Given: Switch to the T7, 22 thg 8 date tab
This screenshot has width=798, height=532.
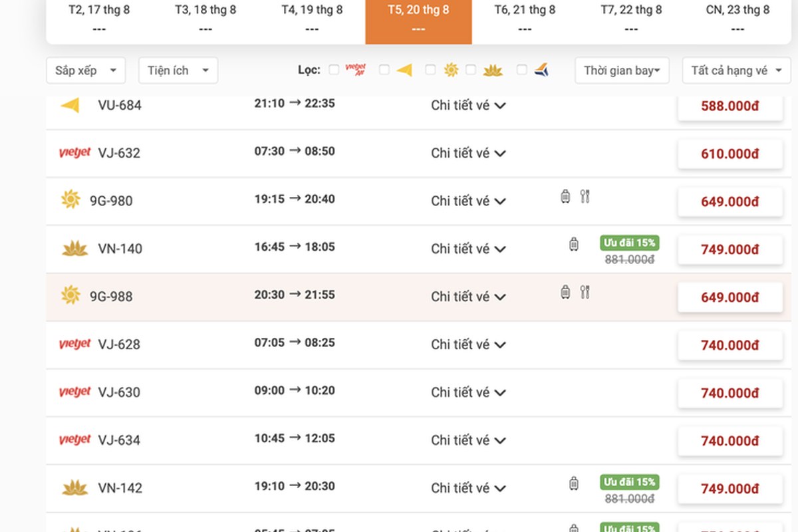Looking at the screenshot, I should point(631,20).
